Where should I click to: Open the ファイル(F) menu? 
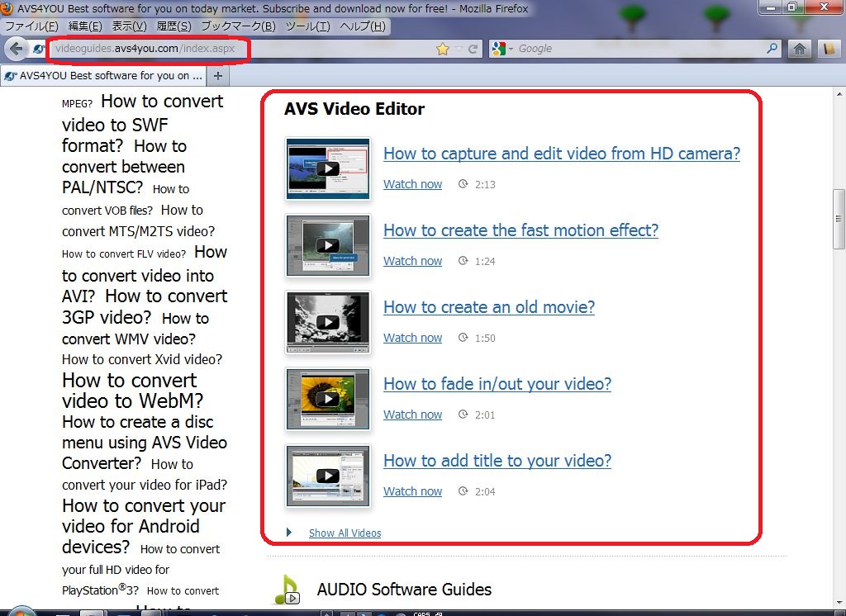click(31, 26)
